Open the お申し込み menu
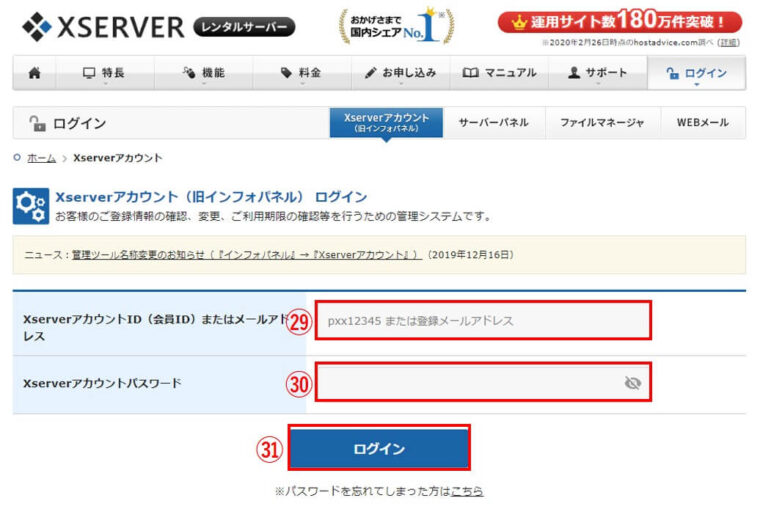760x520 pixels. (400, 73)
